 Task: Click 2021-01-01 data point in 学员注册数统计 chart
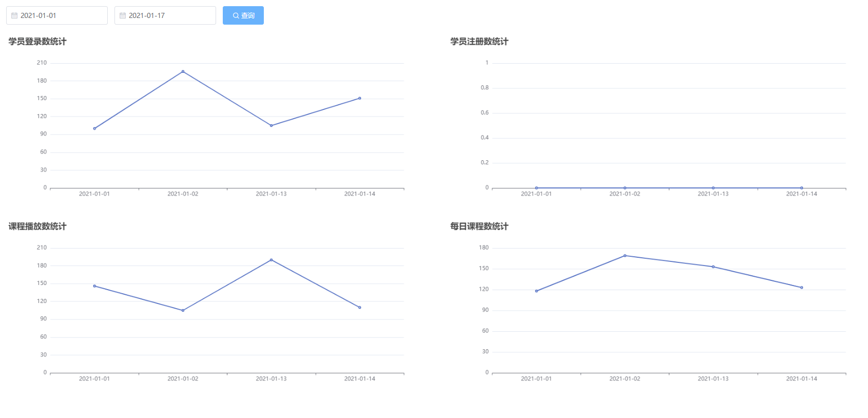pyautogui.click(x=536, y=188)
